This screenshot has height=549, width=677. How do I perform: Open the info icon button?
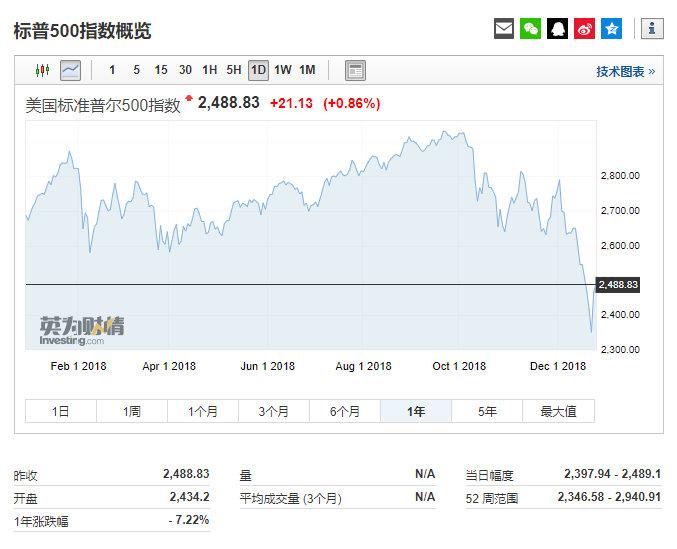click(652, 29)
